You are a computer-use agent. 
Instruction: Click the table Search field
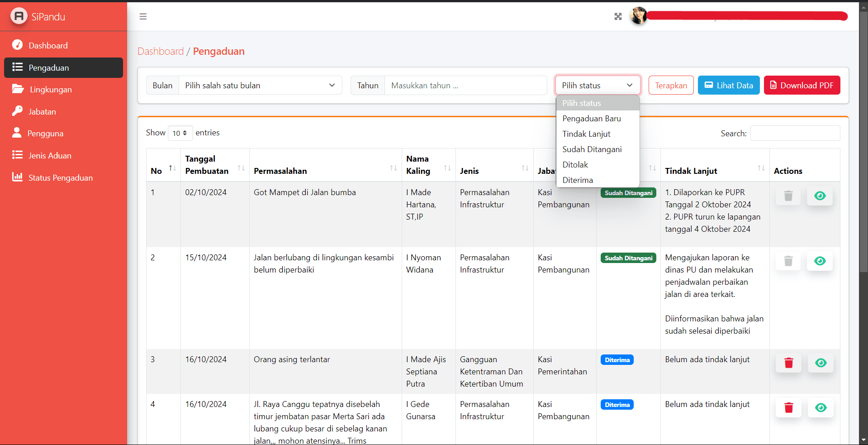795,133
